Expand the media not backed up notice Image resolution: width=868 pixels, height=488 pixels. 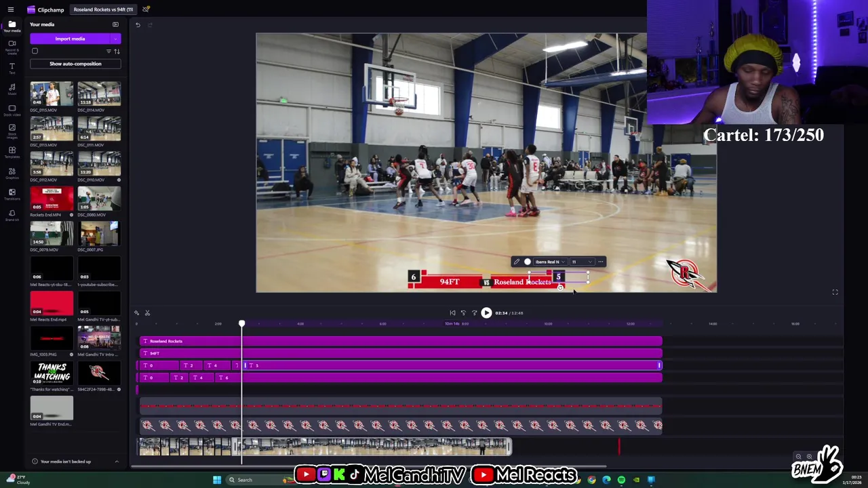(117, 462)
